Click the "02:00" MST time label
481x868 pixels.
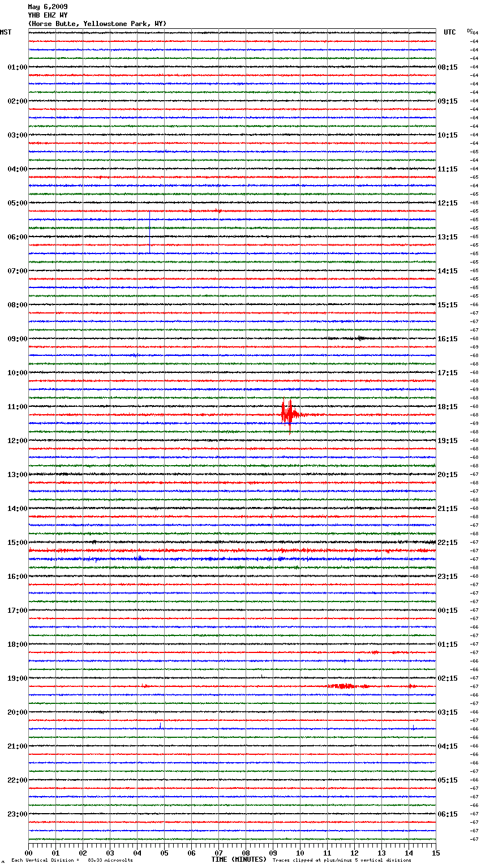[x=18, y=101]
